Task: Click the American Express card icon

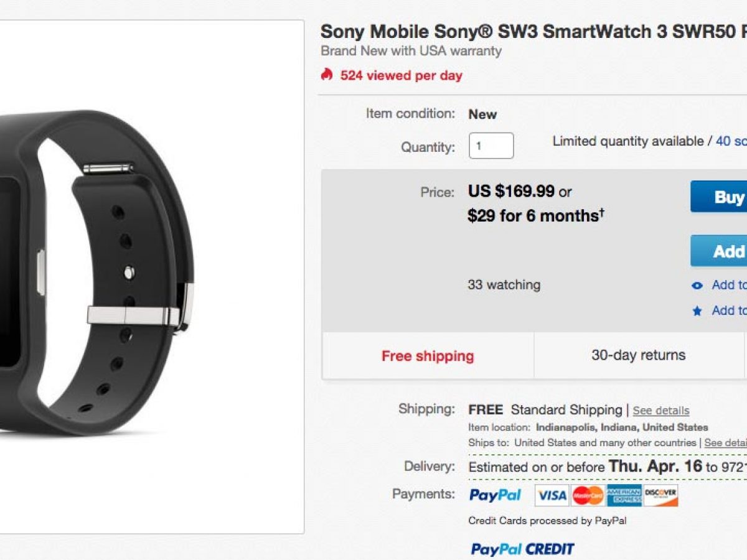Action: (624, 495)
